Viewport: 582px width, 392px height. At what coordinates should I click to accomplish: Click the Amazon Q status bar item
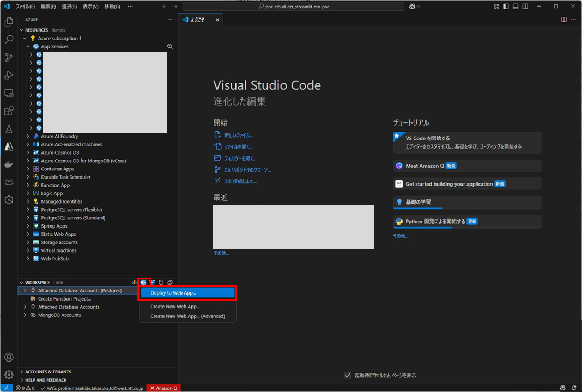click(163, 388)
